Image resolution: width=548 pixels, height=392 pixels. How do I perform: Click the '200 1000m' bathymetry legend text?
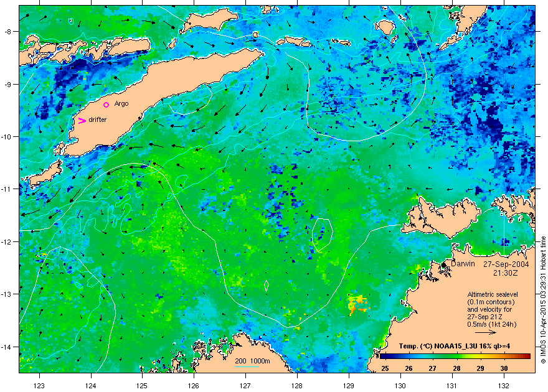click(252, 361)
